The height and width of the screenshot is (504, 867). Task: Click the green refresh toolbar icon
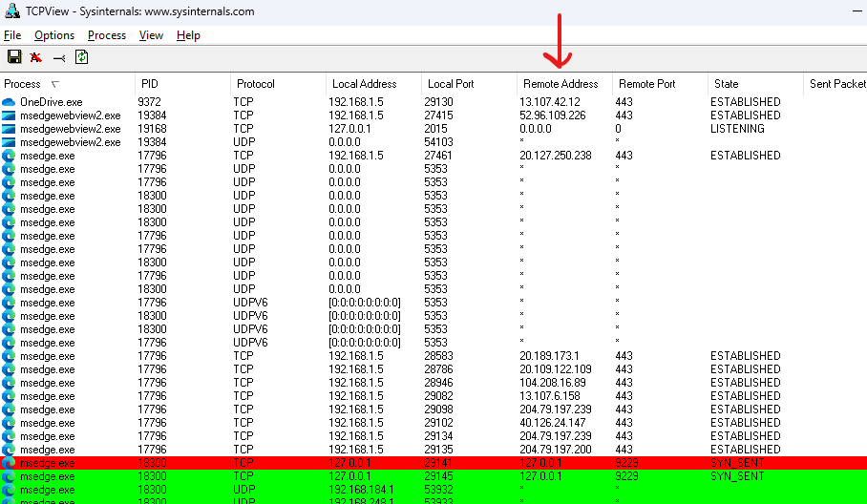click(82, 57)
